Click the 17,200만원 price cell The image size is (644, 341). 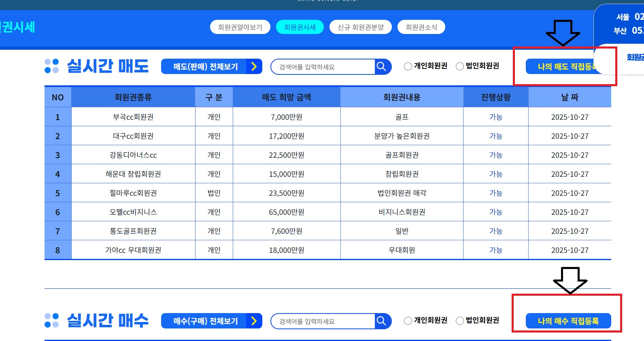[287, 136]
